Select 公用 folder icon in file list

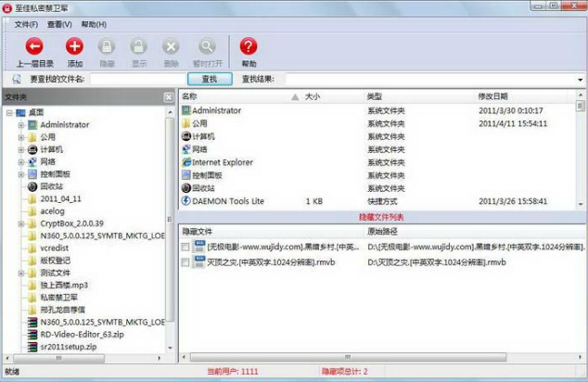pyautogui.click(x=186, y=123)
